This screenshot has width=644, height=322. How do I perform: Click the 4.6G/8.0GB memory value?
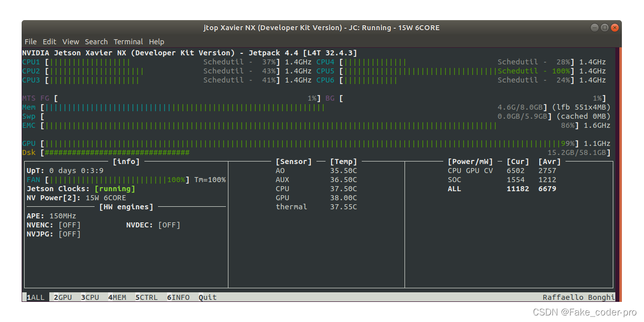[x=520, y=107]
